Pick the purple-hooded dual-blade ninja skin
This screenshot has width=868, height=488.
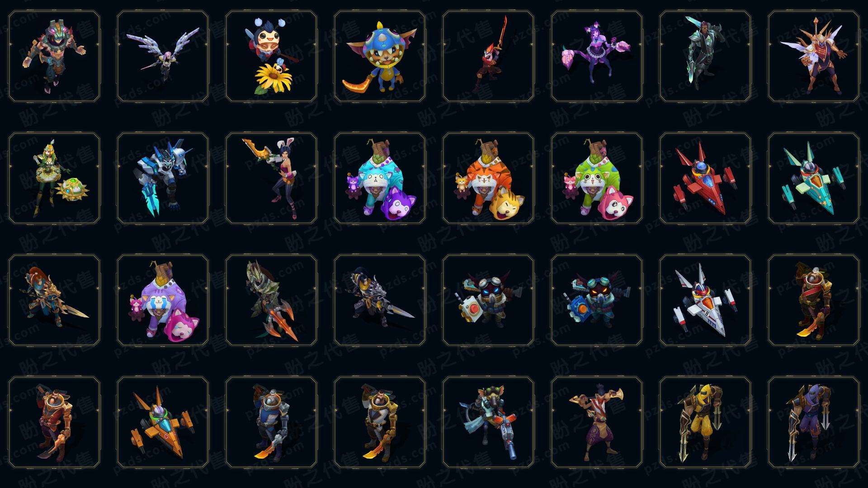pyautogui.click(x=814, y=422)
